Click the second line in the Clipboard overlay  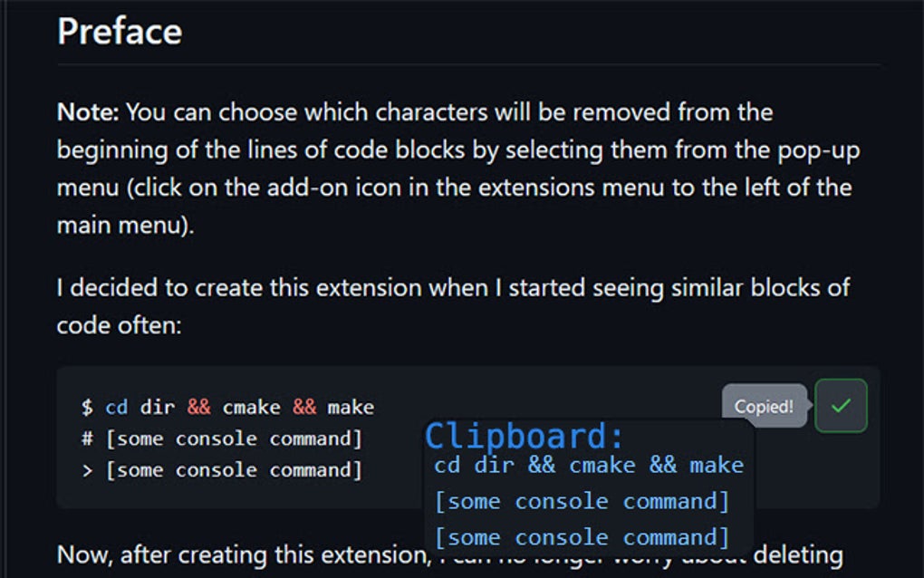tap(582, 501)
